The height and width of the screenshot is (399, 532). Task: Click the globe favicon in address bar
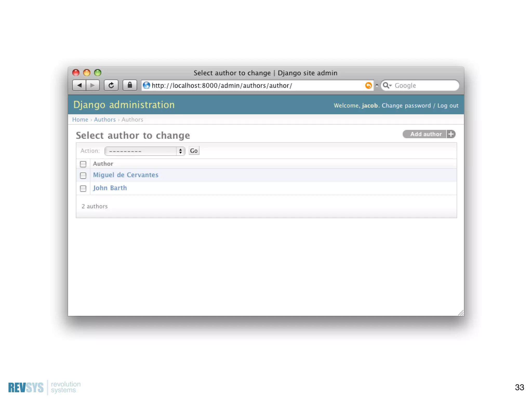click(x=147, y=85)
